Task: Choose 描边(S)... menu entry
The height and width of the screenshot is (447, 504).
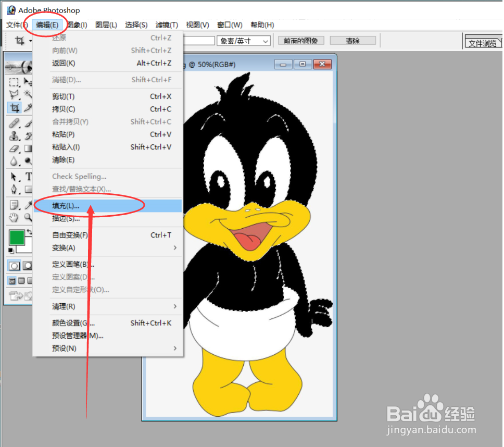Action: click(x=108, y=218)
